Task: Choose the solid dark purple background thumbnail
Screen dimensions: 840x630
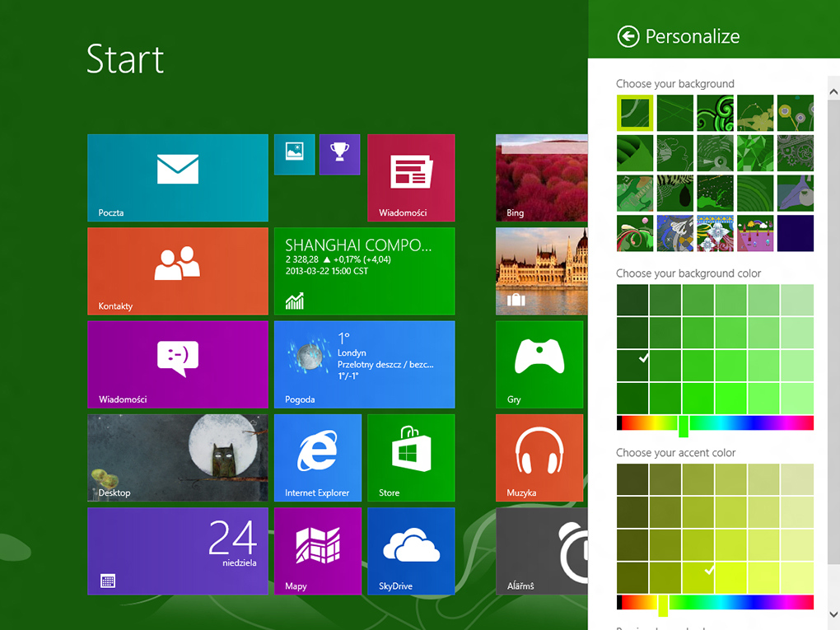Action: click(796, 233)
